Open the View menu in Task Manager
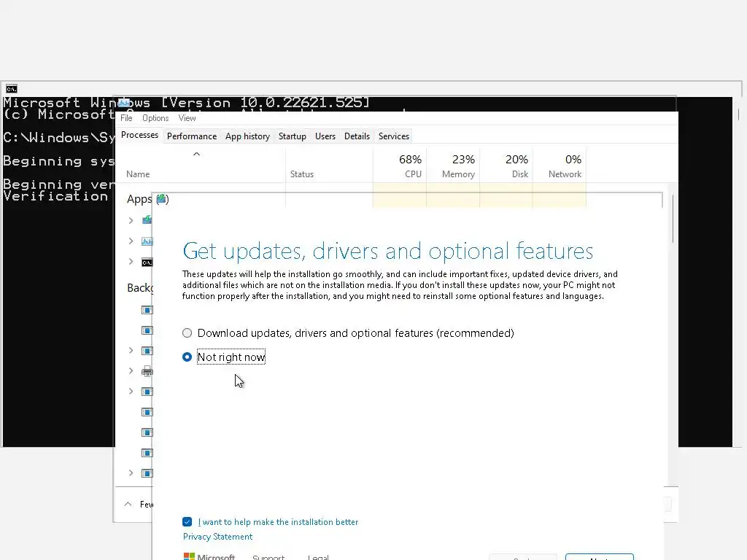Image resolution: width=747 pixels, height=560 pixels. point(187,118)
